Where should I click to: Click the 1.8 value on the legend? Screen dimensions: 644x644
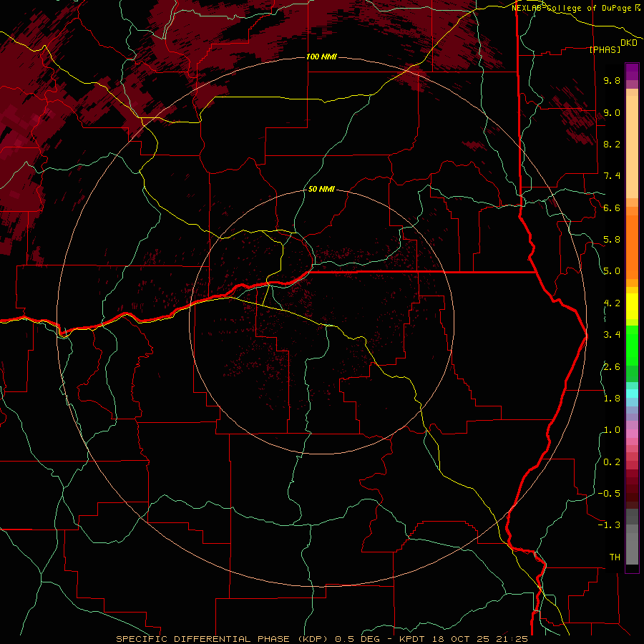612,399
